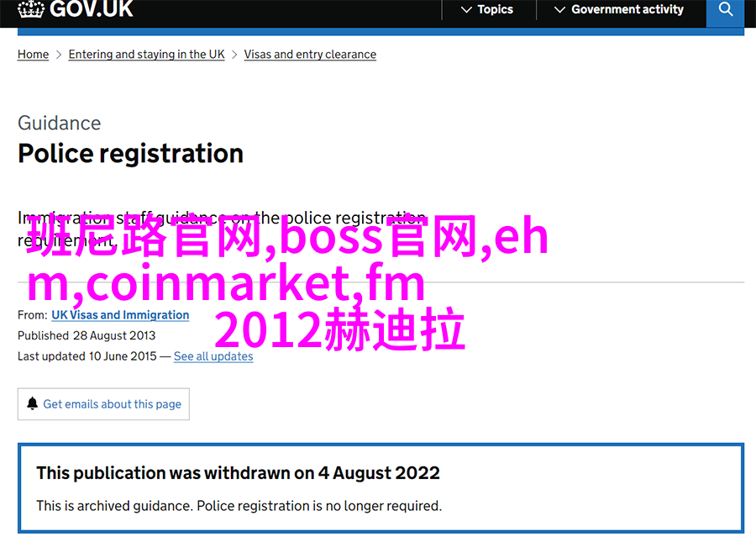Show history via See all updates

(213, 356)
